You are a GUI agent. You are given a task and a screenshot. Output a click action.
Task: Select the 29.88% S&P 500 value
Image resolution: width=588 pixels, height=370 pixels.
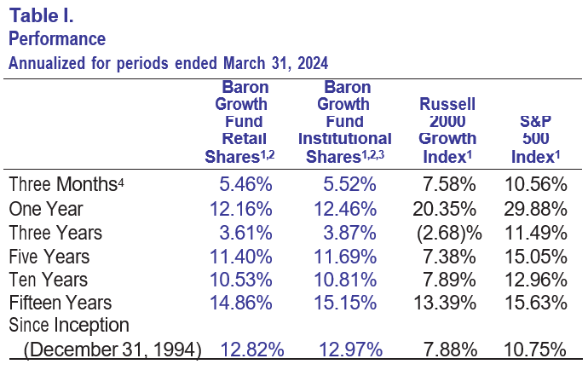coord(536,209)
